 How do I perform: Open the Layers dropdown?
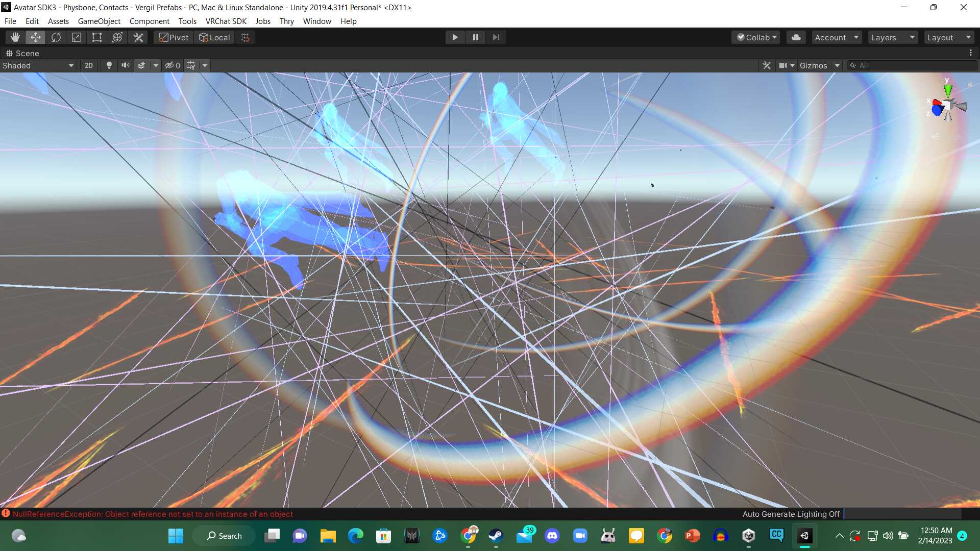(892, 37)
